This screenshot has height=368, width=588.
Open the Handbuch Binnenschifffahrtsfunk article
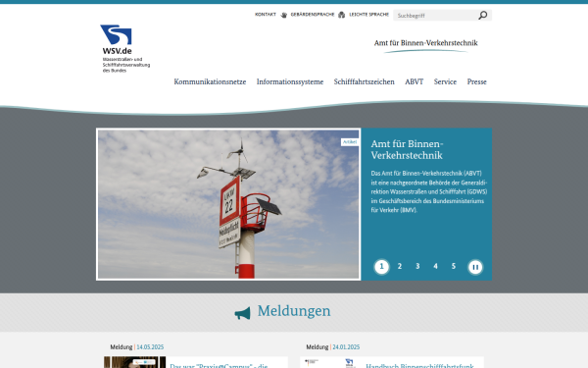(419, 365)
